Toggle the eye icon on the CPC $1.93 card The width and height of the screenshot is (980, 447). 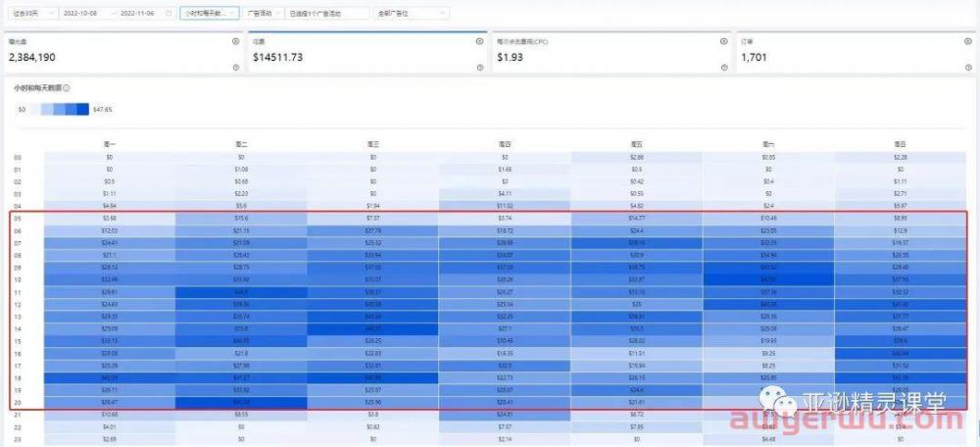[x=724, y=41]
